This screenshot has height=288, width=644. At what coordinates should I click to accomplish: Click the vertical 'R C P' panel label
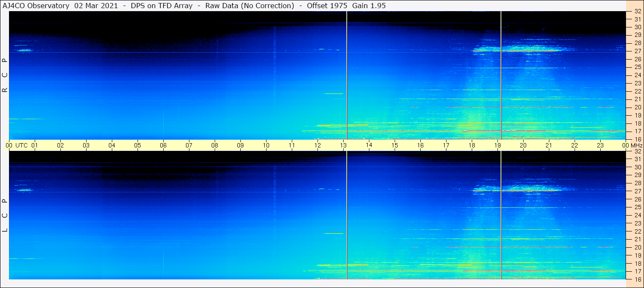click(5, 75)
